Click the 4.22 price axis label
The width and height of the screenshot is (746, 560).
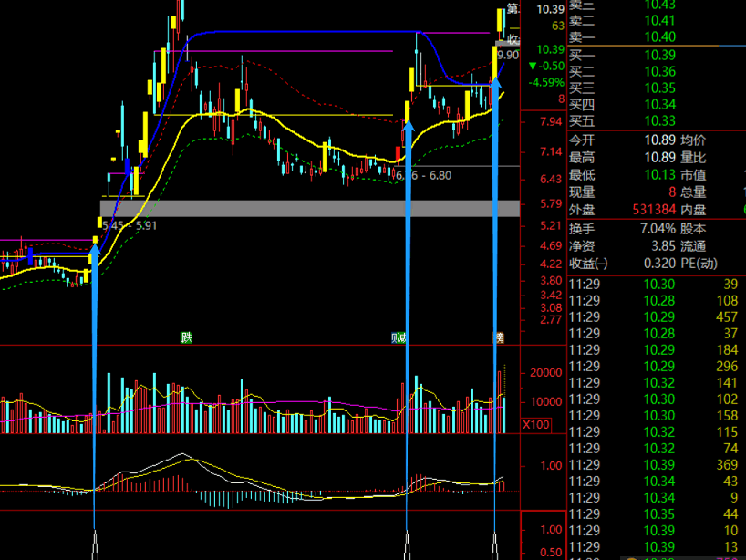[x=551, y=264]
